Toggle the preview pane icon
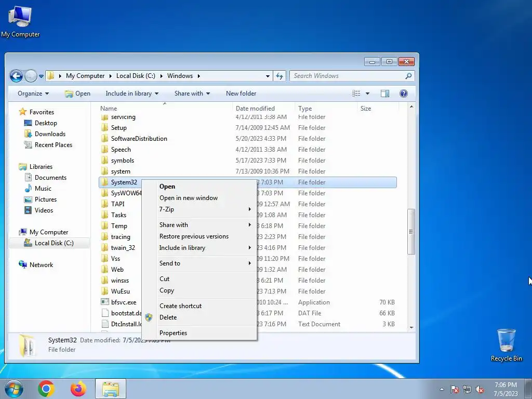Viewport: 532px width, 399px height. (x=385, y=94)
